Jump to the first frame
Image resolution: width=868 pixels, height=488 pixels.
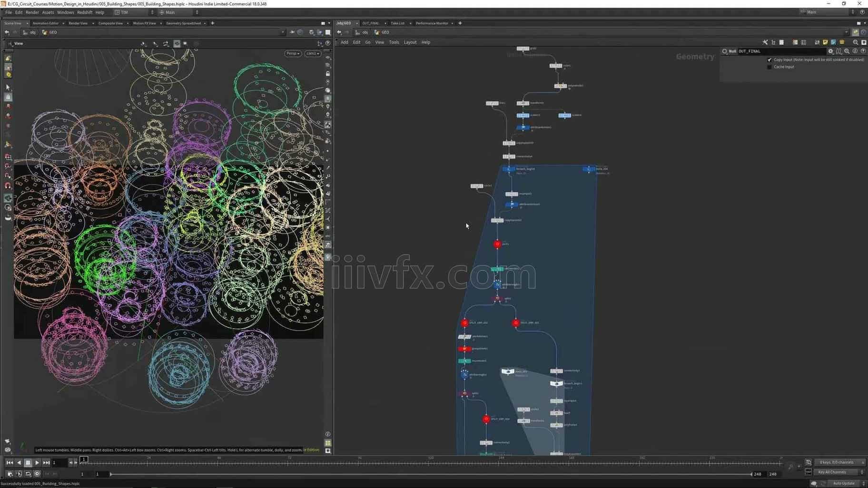(10, 462)
